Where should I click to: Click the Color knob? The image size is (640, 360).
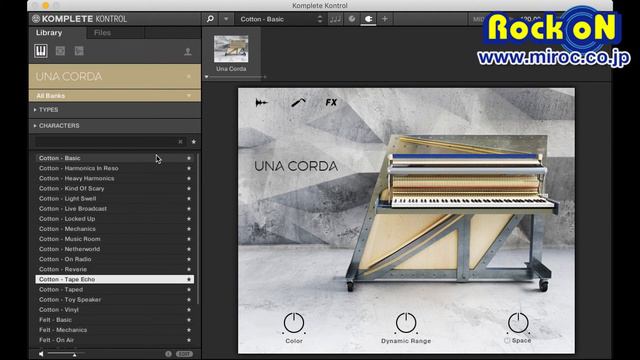click(x=294, y=323)
